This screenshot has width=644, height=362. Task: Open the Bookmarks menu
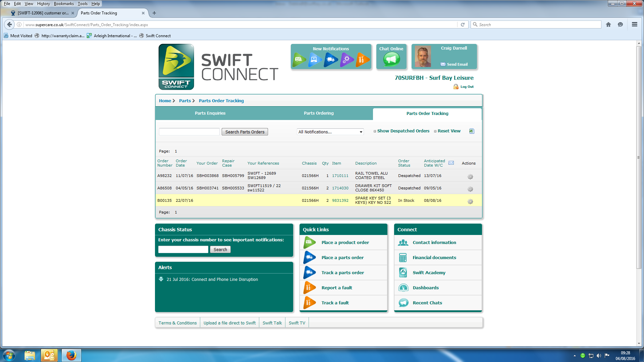(64, 4)
